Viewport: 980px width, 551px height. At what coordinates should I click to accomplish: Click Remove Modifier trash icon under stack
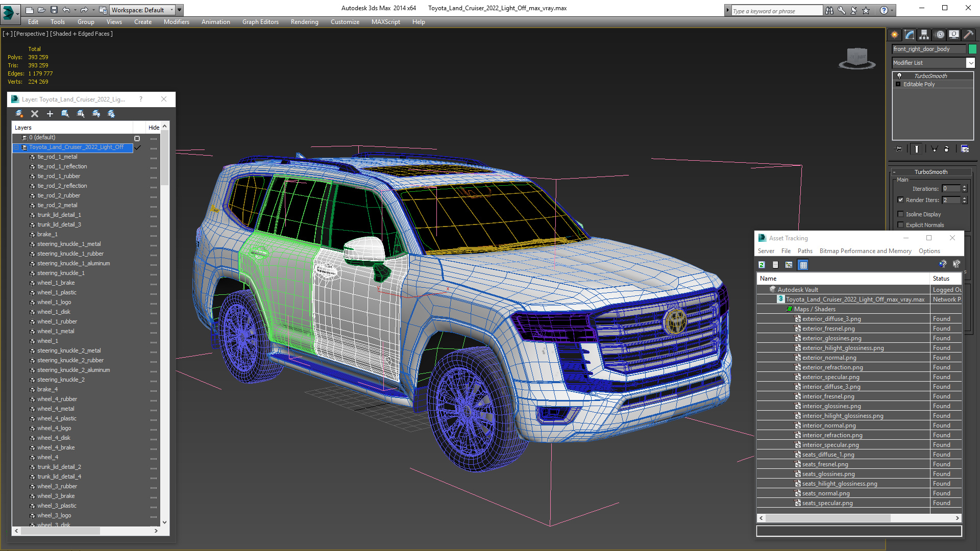point(947,149)
